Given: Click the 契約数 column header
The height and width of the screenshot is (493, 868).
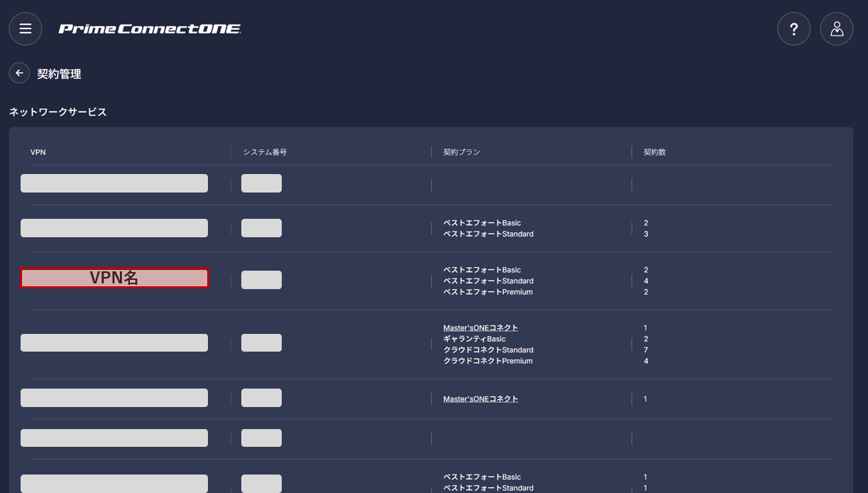Looking at the screenshot, I should 654,152.
